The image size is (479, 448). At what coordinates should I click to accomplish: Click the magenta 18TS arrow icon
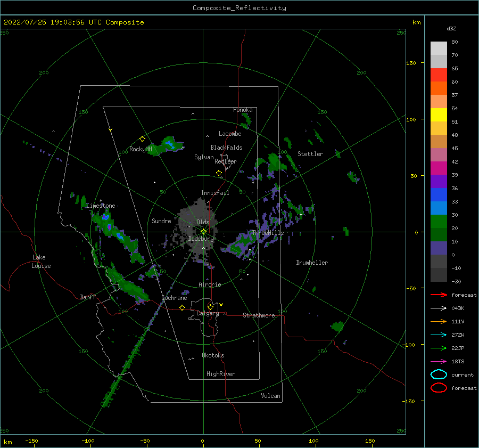(x=439, y=362)
